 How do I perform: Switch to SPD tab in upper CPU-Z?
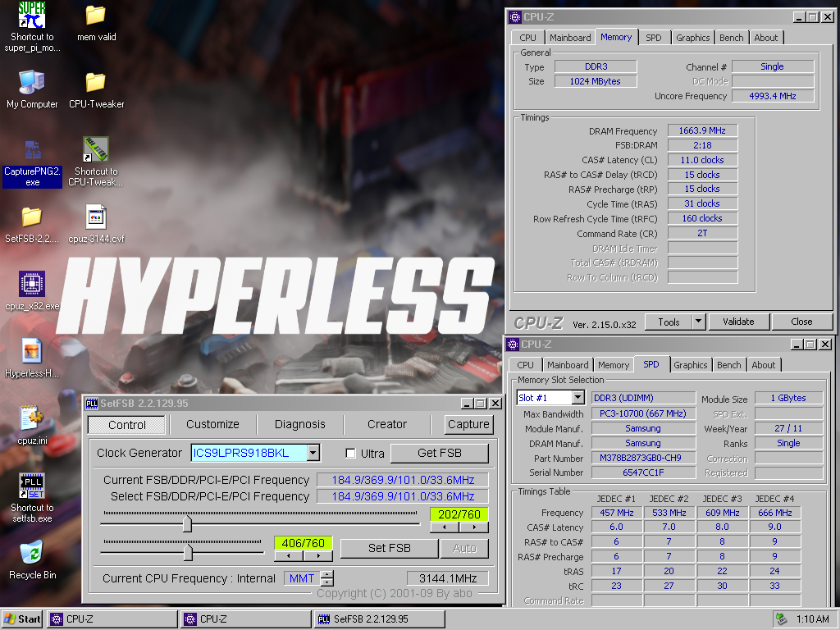pyautogui.click(x=654, y=38)
